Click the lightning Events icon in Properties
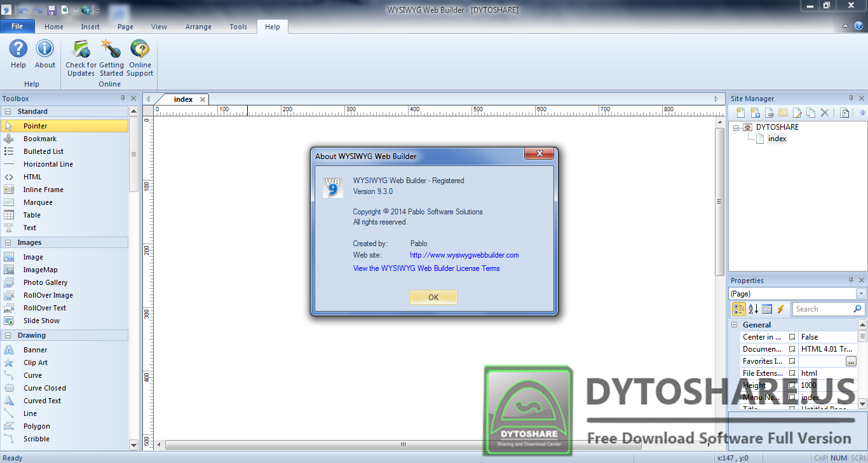This screenshot has width=868, height=463. click(781, 309)
